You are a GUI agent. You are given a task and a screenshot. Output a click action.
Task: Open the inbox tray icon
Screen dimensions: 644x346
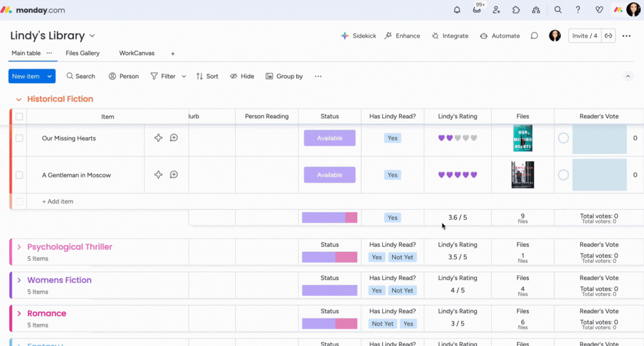click(477, 10)
